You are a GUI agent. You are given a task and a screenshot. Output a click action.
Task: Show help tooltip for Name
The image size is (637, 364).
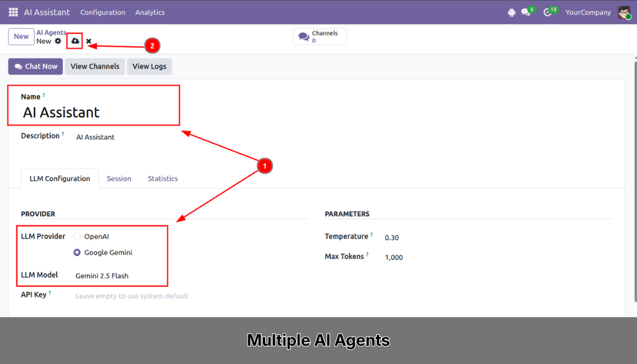[x=44, y=95]
